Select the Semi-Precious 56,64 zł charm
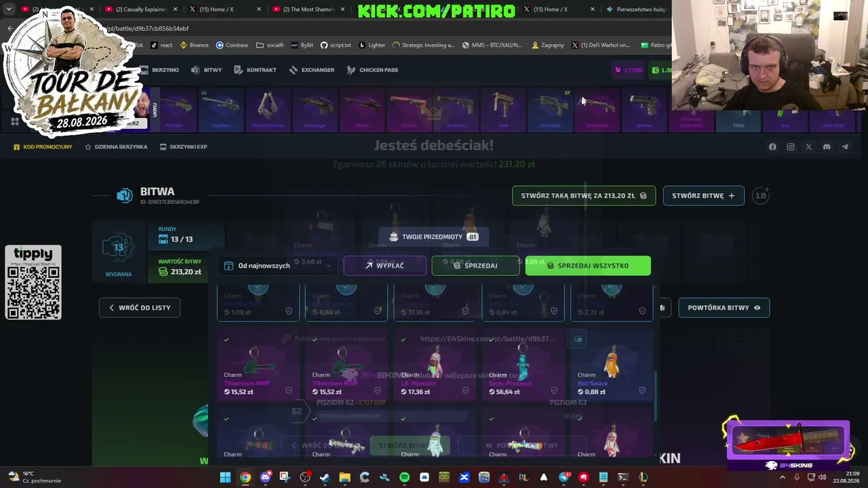Viewport: 868px width, 488px height. click(524, 366)
